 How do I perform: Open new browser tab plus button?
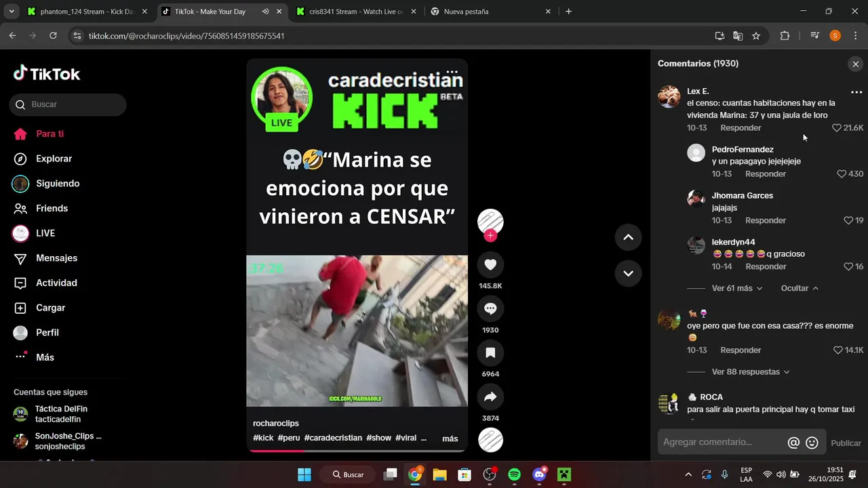568,12
